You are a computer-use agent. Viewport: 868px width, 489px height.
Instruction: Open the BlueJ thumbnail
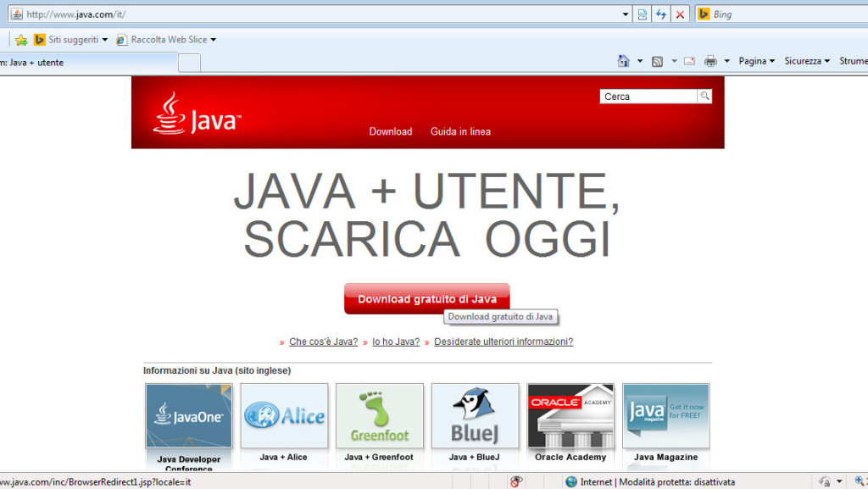coord(475,416)
